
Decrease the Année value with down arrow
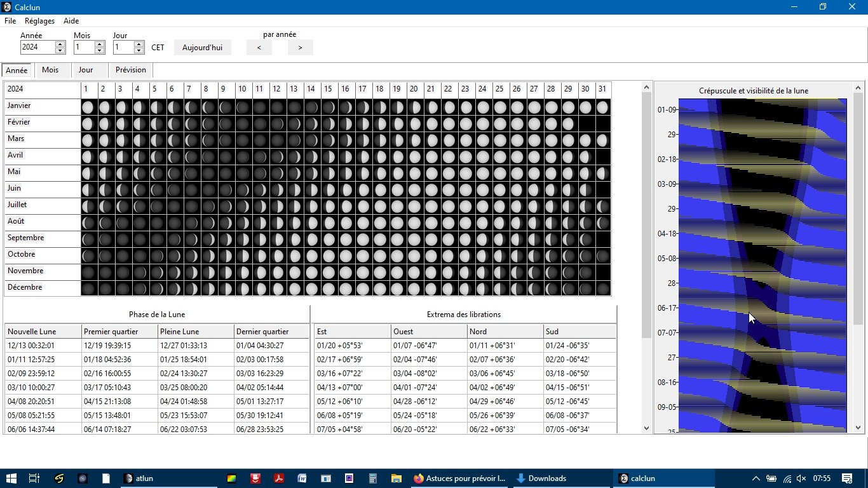60,50
